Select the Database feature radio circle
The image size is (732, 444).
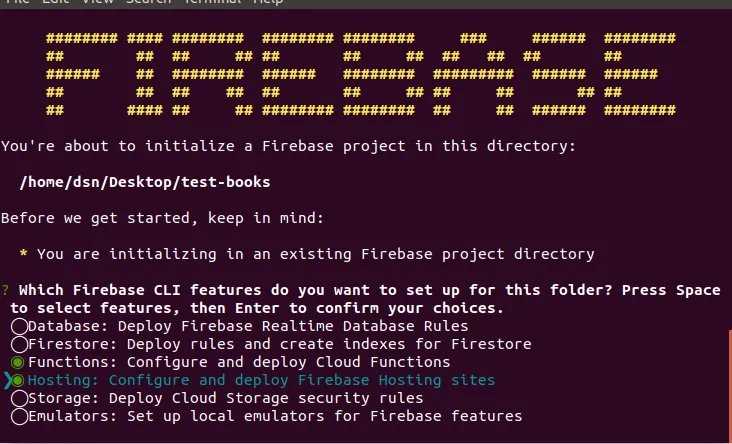click(x=20, y=326)
